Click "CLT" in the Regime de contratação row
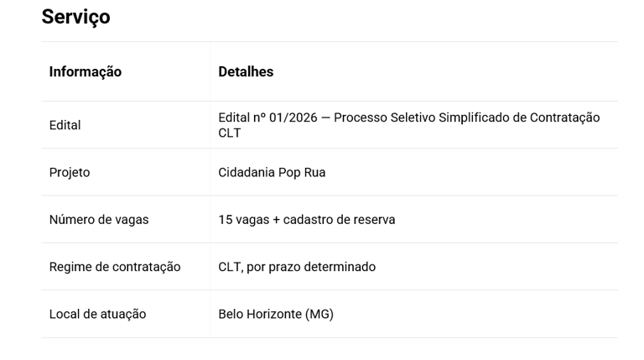Image resolution: width=644 pixels, height=360 pixels. pos(229,267)
